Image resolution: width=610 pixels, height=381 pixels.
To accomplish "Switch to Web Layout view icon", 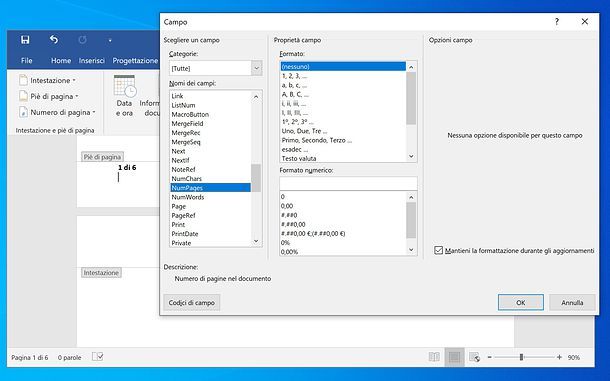I will coord(475,357).
